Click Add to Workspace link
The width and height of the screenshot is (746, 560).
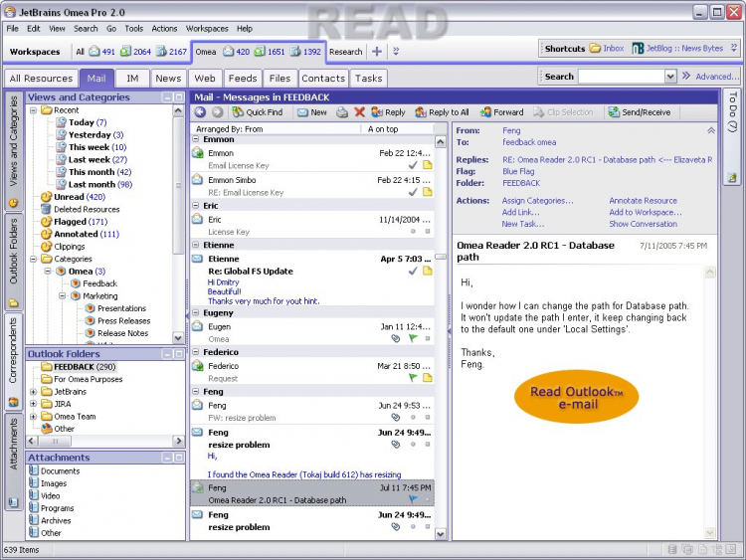[646, 212]
